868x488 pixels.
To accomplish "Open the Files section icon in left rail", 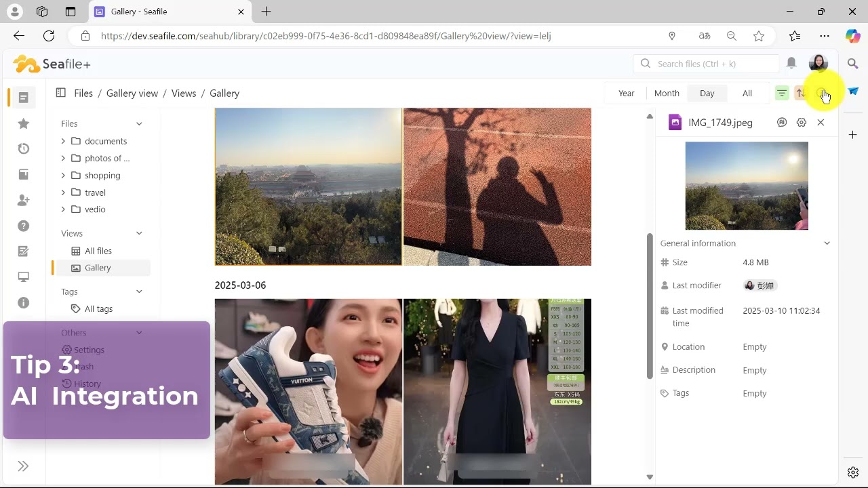I will coord(23,98).
